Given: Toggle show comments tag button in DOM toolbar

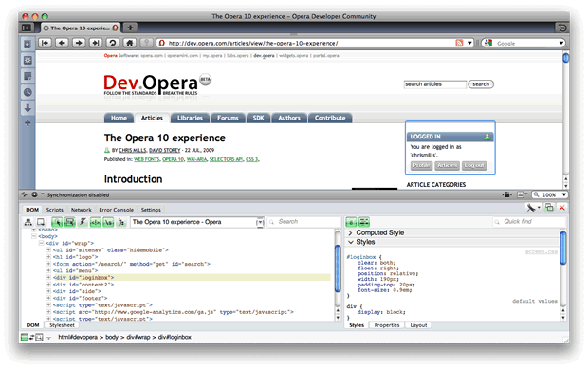Looking at the screenshot, I should click(x=96, y=222).
